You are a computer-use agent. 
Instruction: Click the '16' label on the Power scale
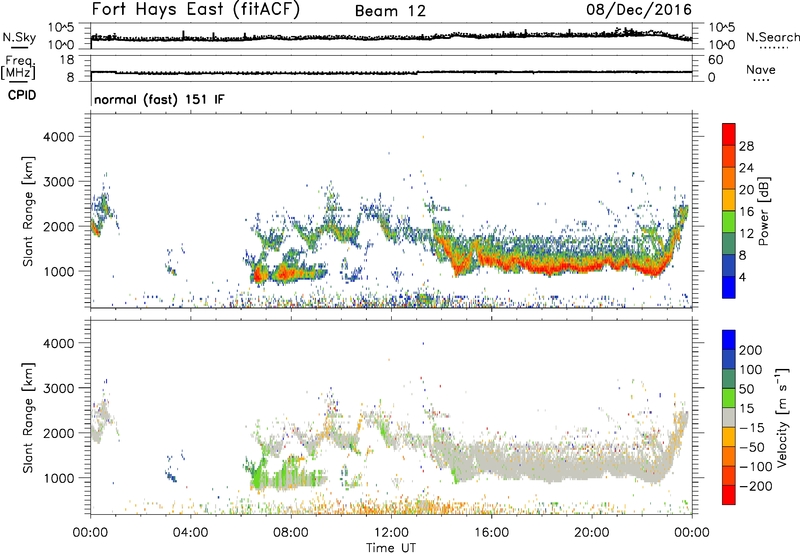[x=746, y=212]
